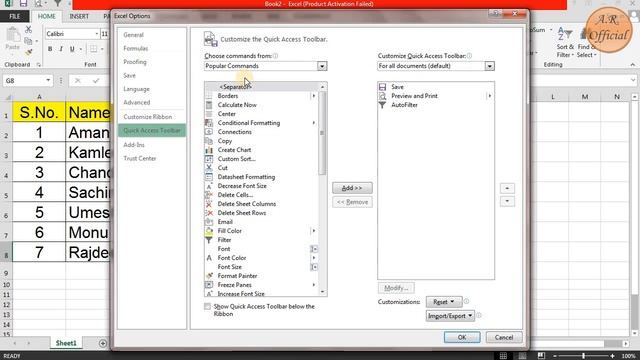Click Italic in the Home ribbon
Image resolution: width=640 pixels, height=360 pixels.
(x=61, y=49)
